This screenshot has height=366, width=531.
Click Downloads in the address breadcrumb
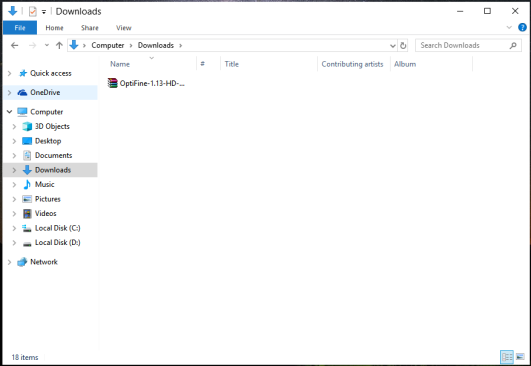point(156,45)
